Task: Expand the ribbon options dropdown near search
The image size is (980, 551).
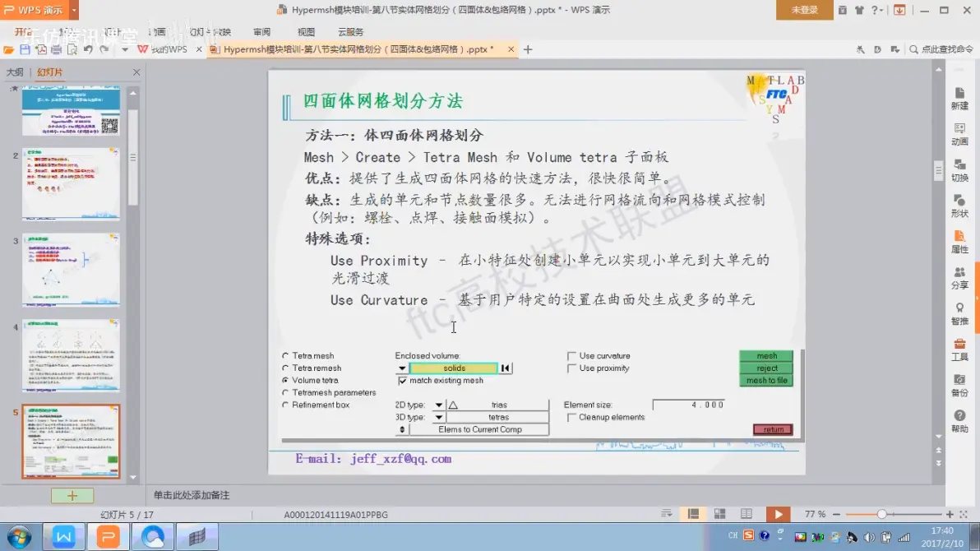Action: pyautogui.click(x=895, y=49)
